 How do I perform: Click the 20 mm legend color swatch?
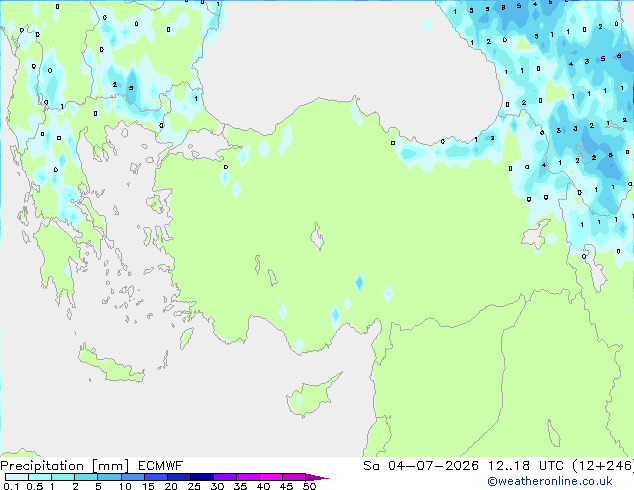[x=178, y=477]
